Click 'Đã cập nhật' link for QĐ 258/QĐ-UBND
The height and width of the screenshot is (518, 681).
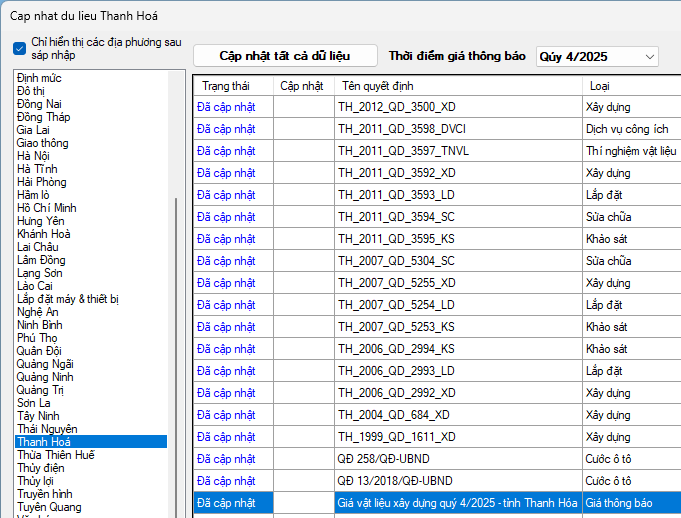226,458
